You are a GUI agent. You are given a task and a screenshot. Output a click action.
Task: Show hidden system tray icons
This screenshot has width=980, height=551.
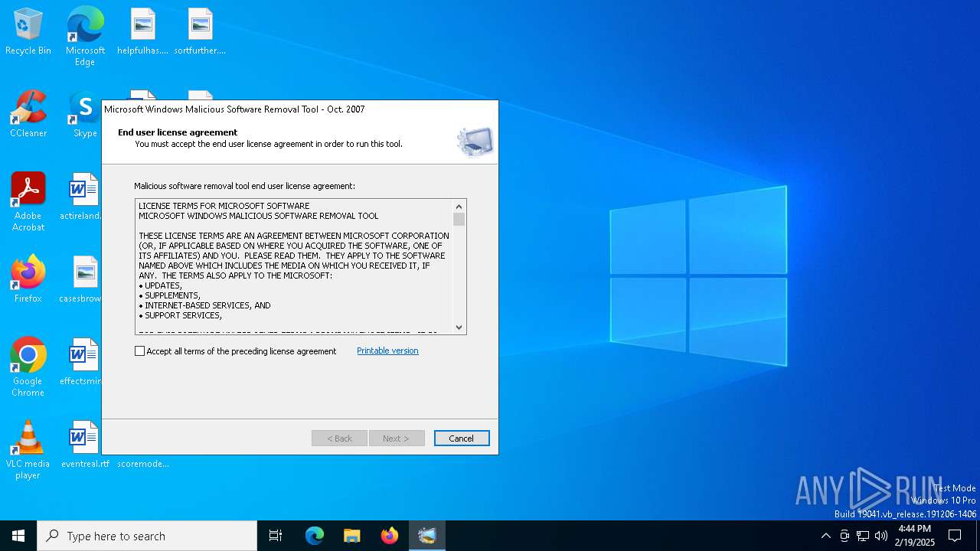pos(825,536)
